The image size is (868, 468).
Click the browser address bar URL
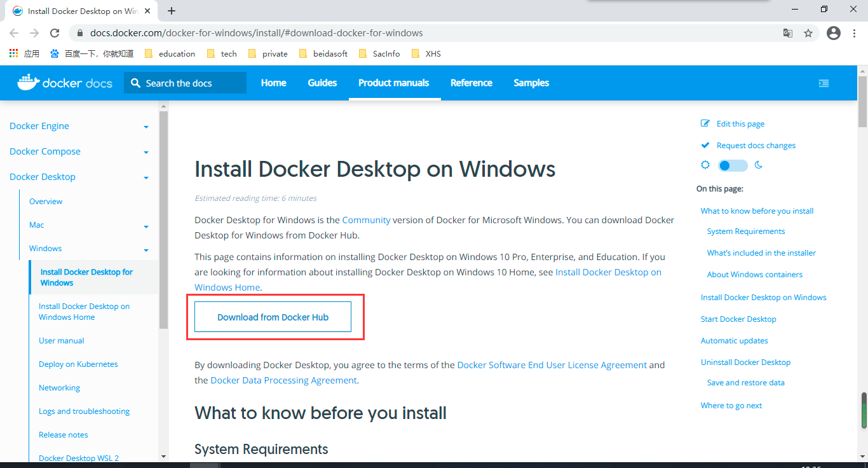pyautogui.click(x=256, y=33)
